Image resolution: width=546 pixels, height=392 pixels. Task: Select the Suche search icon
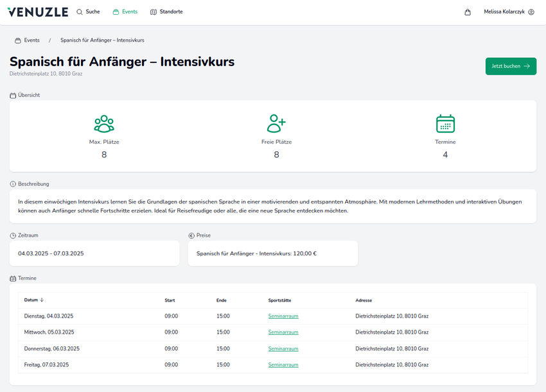point(78,11)
